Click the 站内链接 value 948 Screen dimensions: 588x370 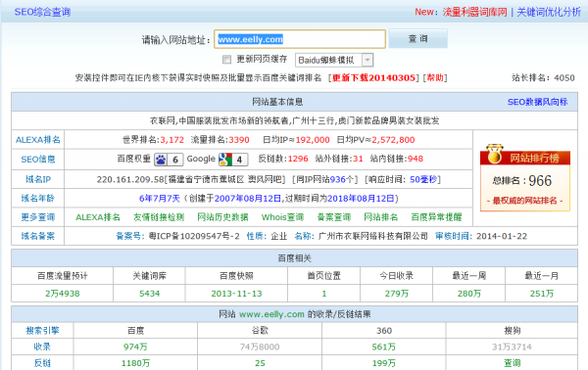(416, 159)
